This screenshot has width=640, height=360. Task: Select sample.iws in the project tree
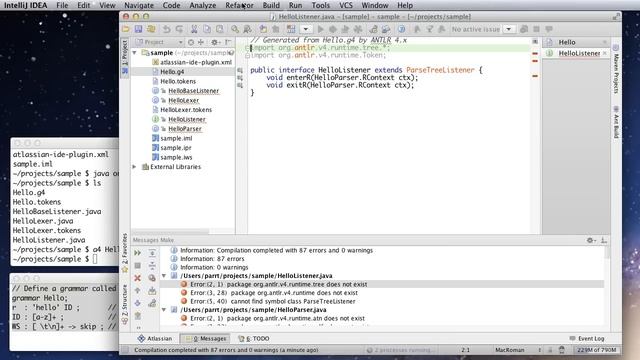[172, 157]
